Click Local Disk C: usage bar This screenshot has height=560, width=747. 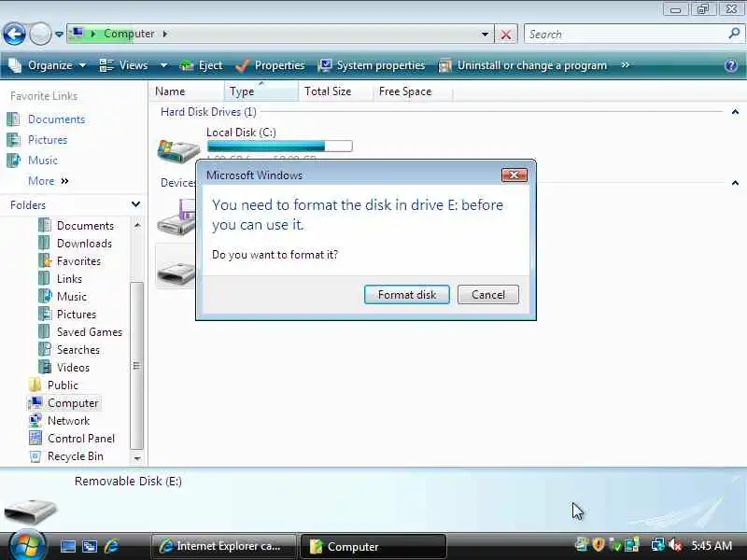pyautogui.click(x=279, y=146)
